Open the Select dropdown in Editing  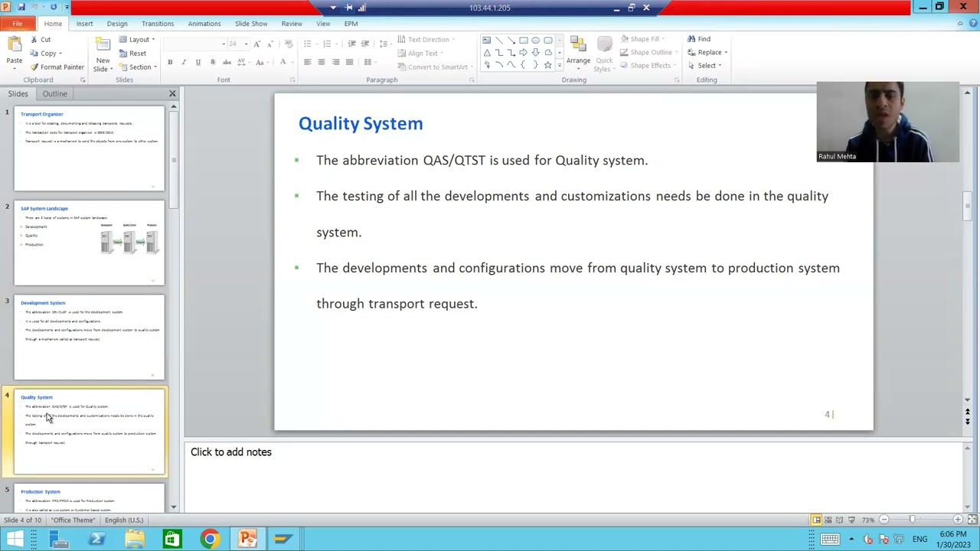click(704, 66)
